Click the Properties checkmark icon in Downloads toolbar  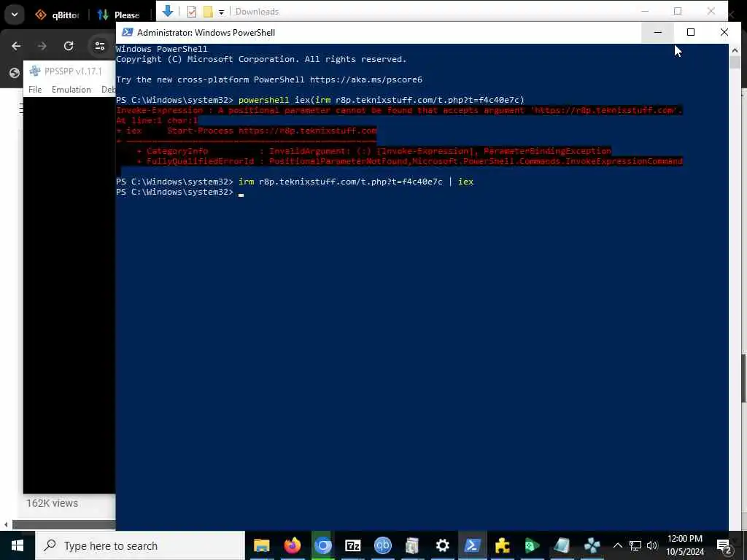[x=192, y=12]
